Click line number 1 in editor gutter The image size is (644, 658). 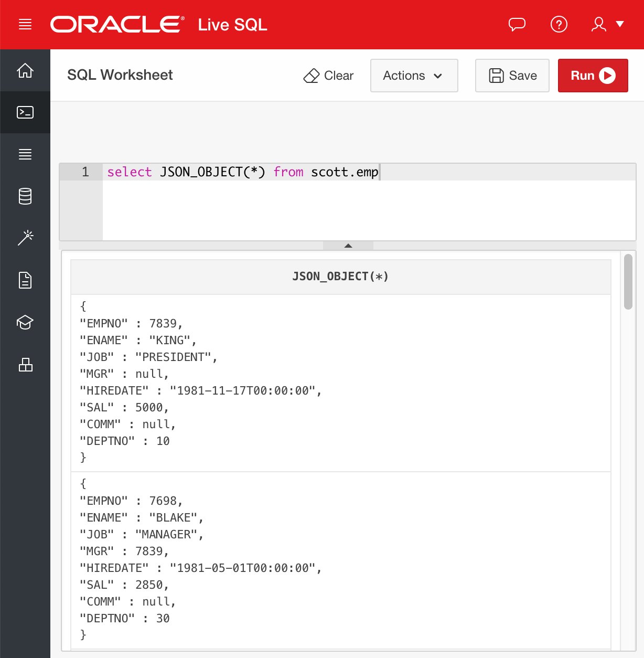[85, 172]
